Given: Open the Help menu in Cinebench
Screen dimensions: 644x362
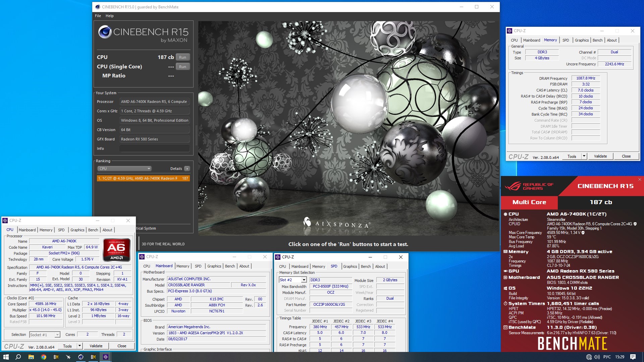Looking at the screenshot, I should (x=110, y=16).
